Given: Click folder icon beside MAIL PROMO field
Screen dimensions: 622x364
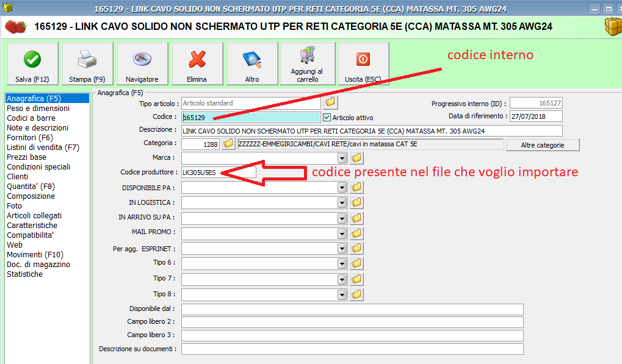Looking at the screenshot, I should (x=356, y=234).
